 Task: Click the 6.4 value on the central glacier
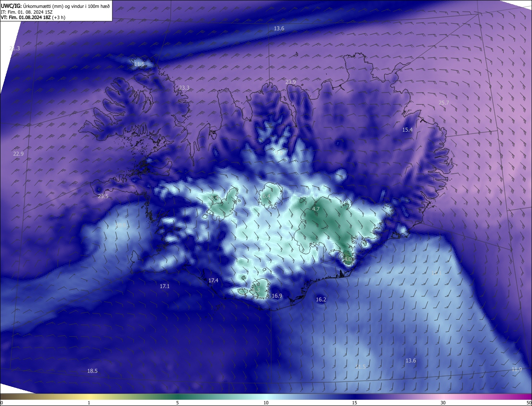click(266, 196)
